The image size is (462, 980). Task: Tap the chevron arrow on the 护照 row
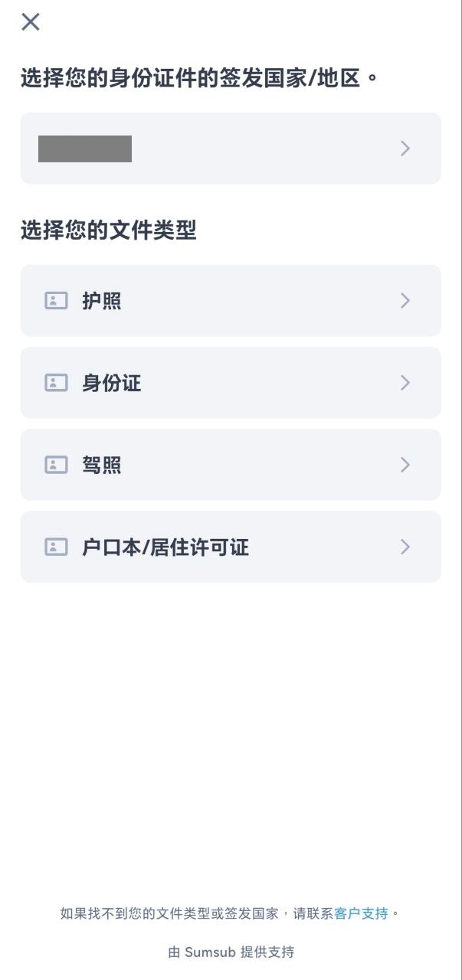click(x=405, y=301)
